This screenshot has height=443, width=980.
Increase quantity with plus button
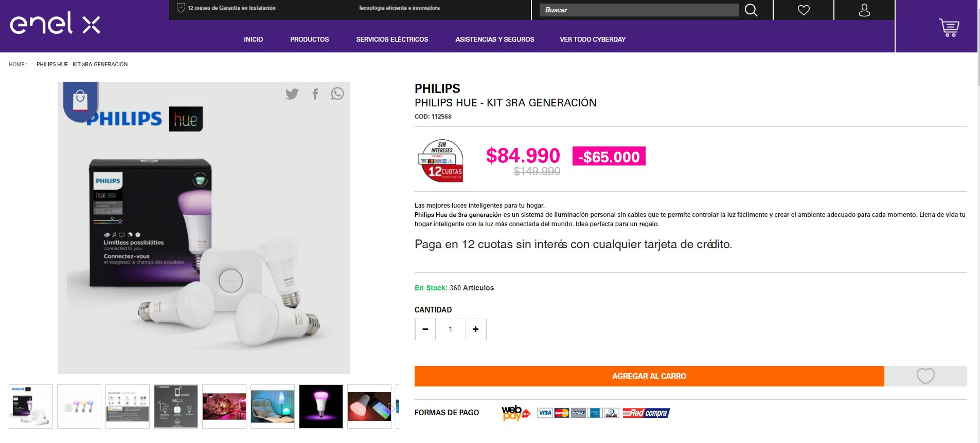point(476,329)
